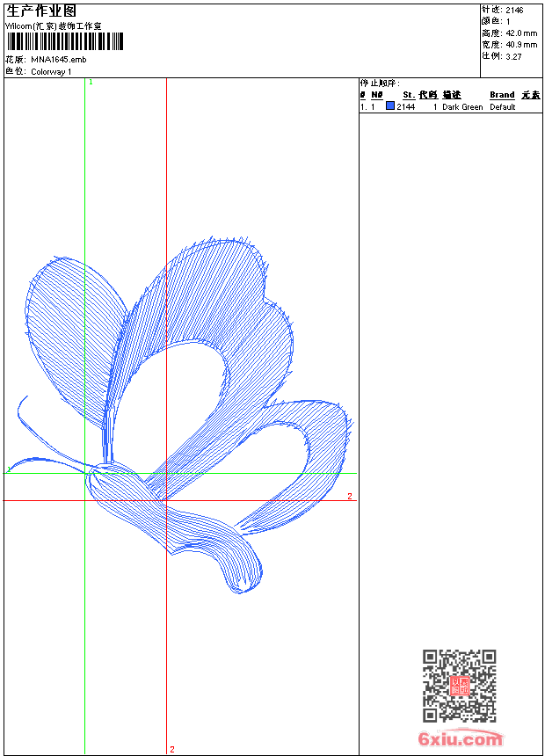Click the Default brand cell

(x=503, y=107)
